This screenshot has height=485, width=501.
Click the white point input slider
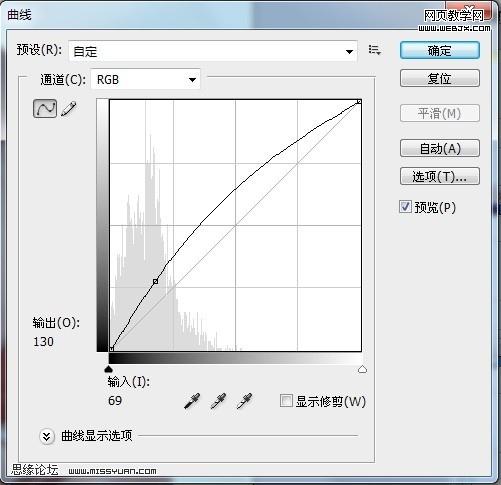362,369
